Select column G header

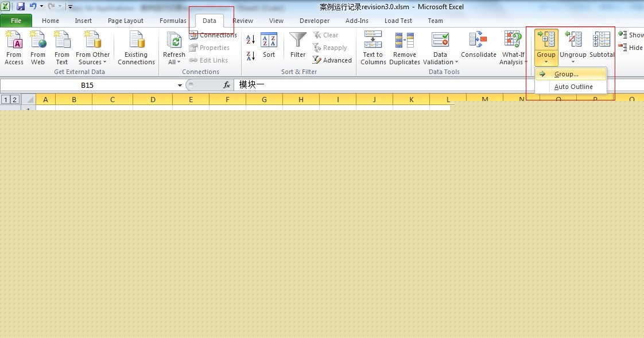pyautogui.click(x=264, y=99)
